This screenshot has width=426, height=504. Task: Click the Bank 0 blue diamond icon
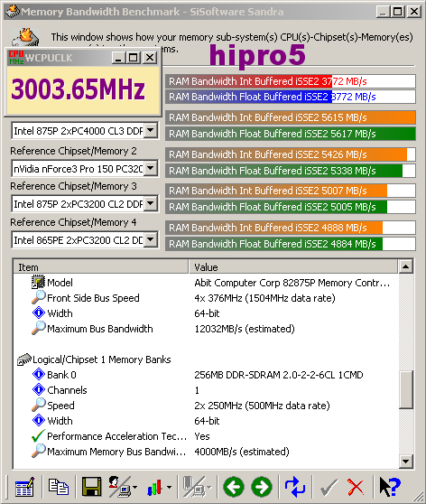pos(39,374)
